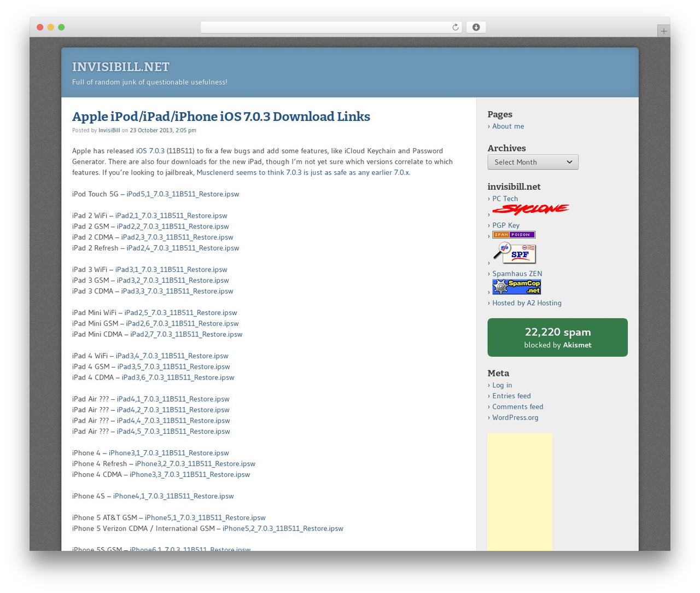Download iPod5,1_7.0.3_11B511_Restore.ipsw
This screenshot has width=700, height=593.
coord(183,194)
